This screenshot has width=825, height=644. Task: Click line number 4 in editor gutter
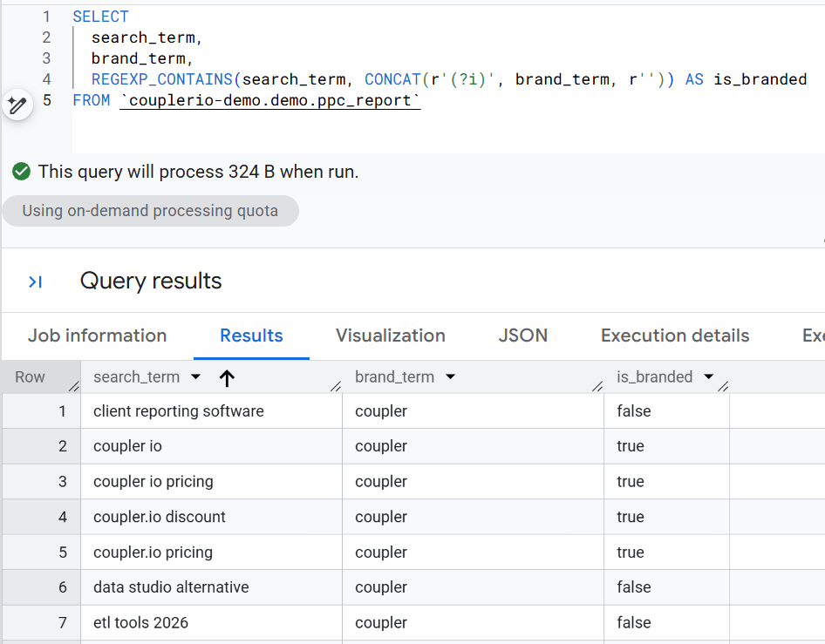point(46,79)
